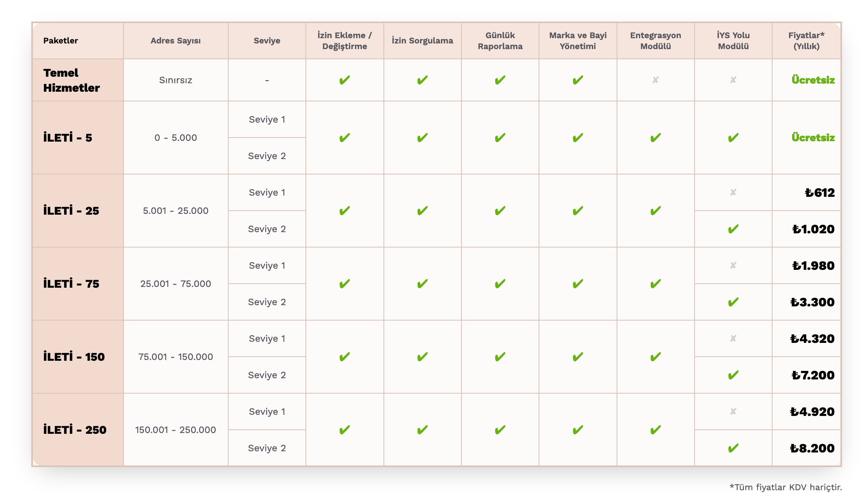The width and height of the screenshot is (866, 504).
Task: Click İLETİ - 150 checkmark under Entegrasyon Modülü
Action: click(655, 357)
